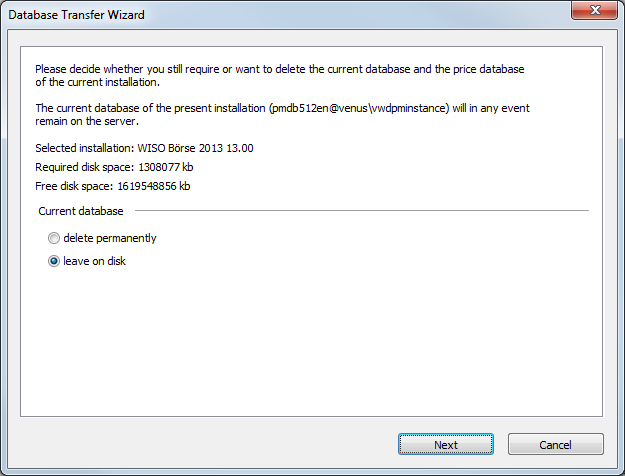Click the 1619548856 kb free space value

[x=151, y=186]
